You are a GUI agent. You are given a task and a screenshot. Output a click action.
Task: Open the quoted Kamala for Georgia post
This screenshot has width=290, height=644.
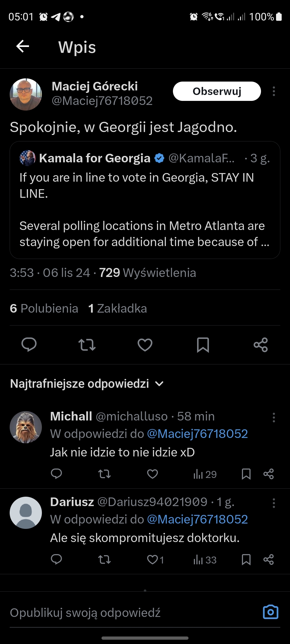(x=145, y=209)
